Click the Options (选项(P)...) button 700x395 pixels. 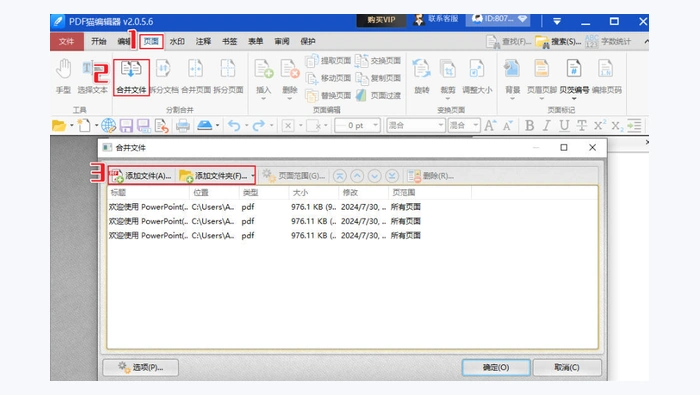pyautogui.click(x=141, y=367)
